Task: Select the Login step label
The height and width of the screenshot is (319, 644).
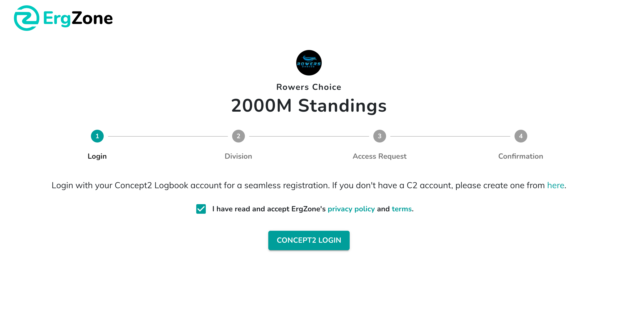Action: (97, 156)
